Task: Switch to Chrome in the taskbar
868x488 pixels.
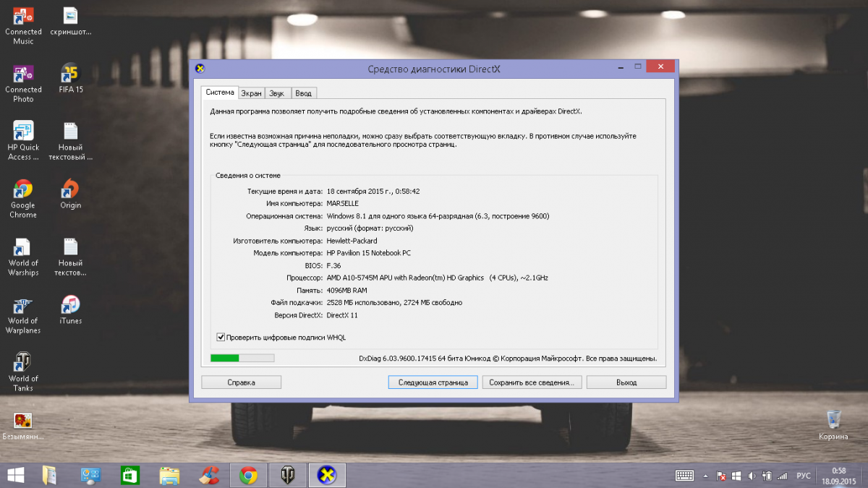Action: 248,475
